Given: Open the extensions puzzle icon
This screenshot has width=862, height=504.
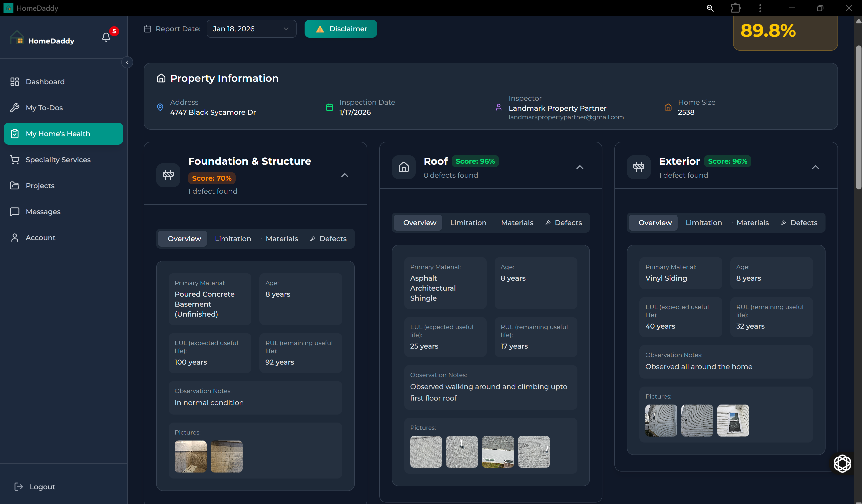Looking at the screenshot, I should point(735,8).
